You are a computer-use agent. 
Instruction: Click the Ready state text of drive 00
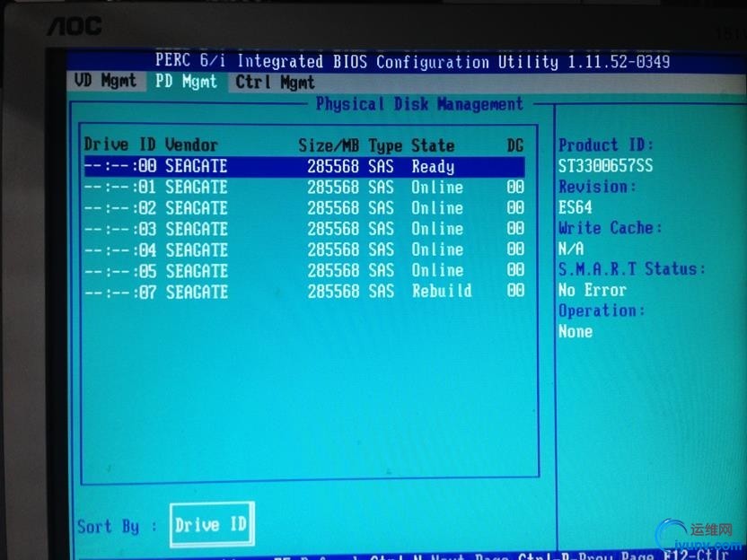coord(433,167)
